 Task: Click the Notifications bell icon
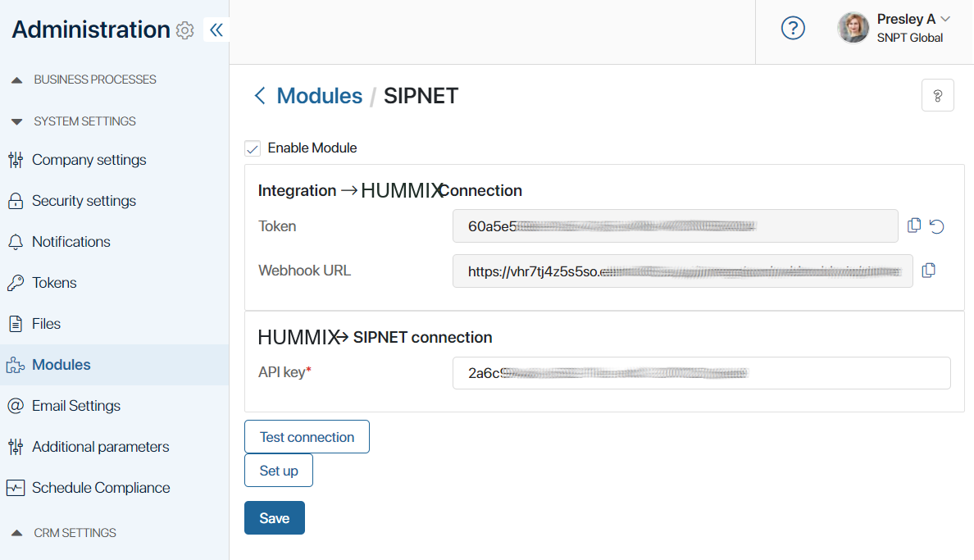16,242
